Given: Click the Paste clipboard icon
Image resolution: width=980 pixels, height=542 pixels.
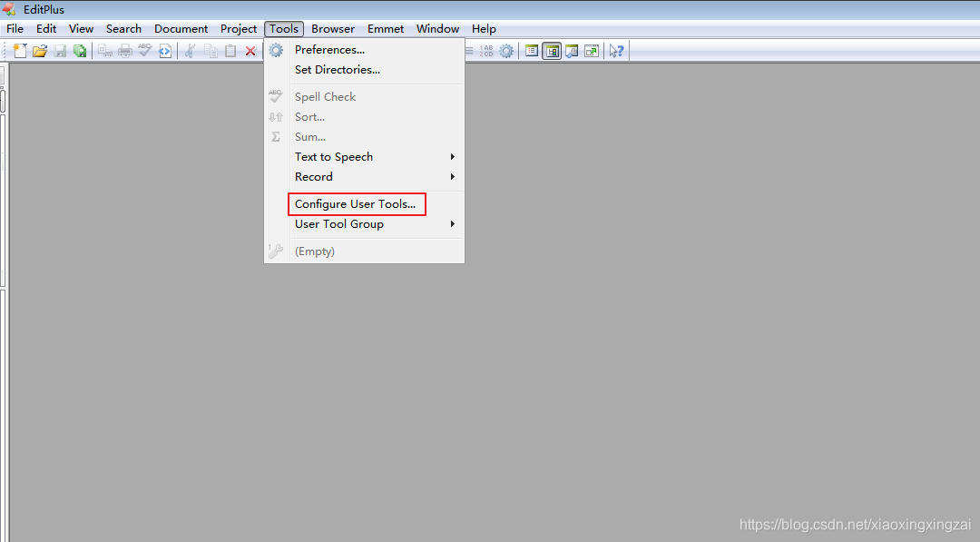Looking at the screenshot, I should point(230,51).
